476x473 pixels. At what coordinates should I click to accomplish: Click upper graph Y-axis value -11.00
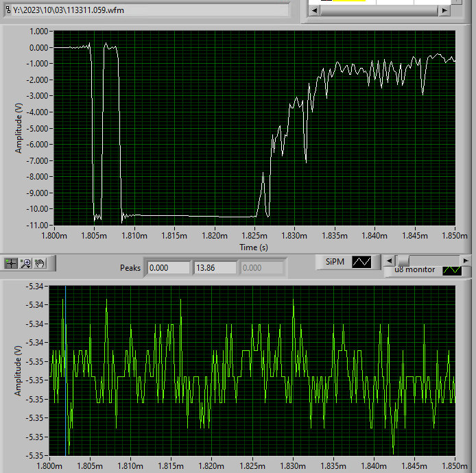[x=37, y=226]
